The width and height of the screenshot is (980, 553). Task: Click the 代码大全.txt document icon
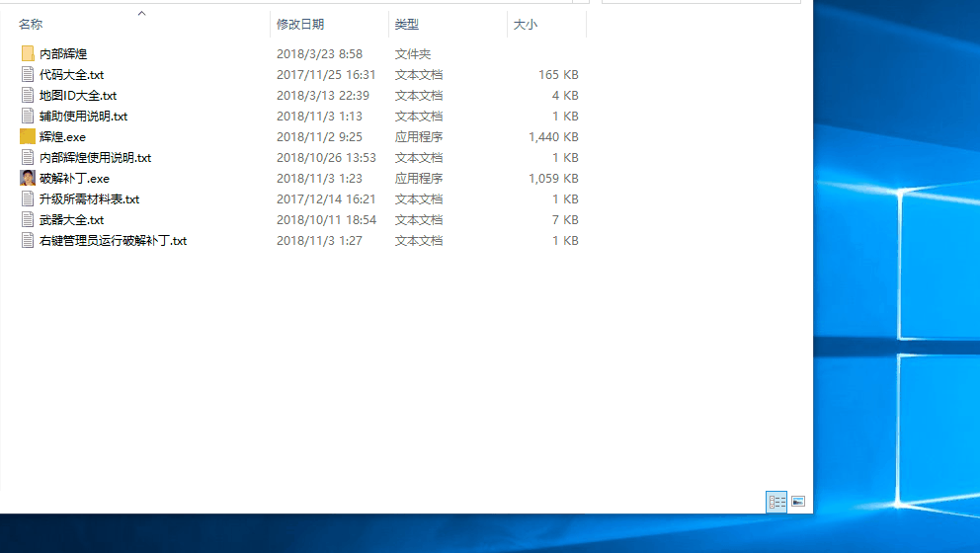[28, 75]
